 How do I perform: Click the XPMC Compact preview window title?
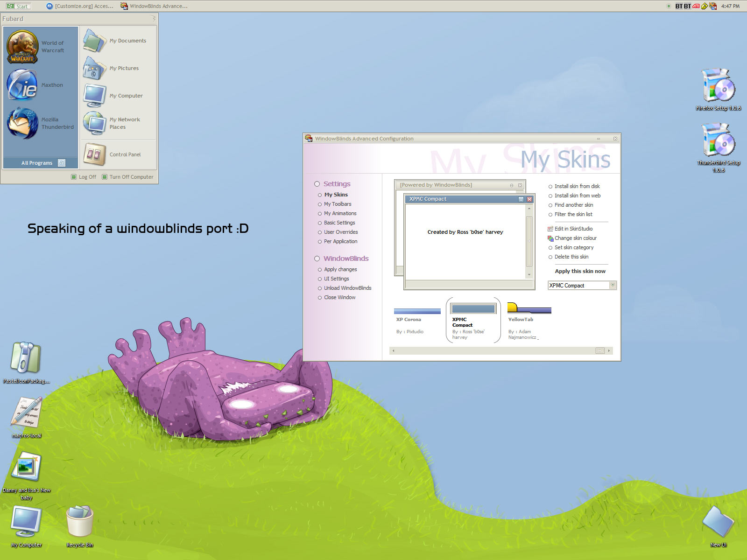click(x=428, y=199)
